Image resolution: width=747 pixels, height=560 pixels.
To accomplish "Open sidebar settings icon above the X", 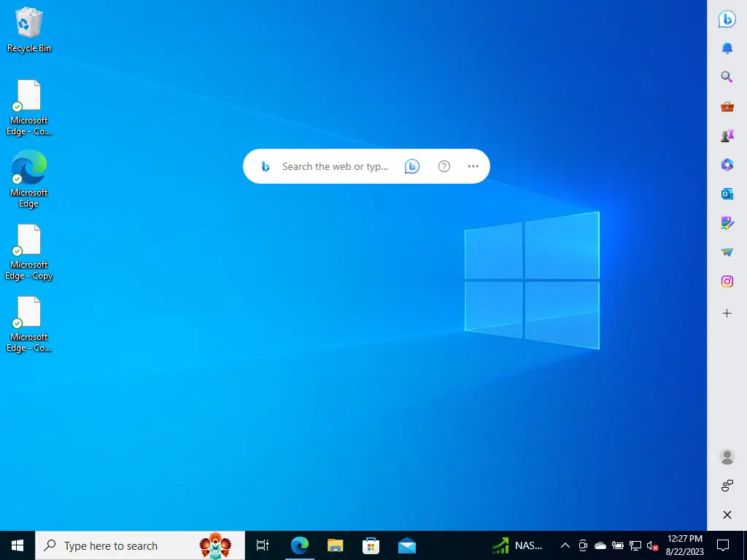I will click(727, 486).
